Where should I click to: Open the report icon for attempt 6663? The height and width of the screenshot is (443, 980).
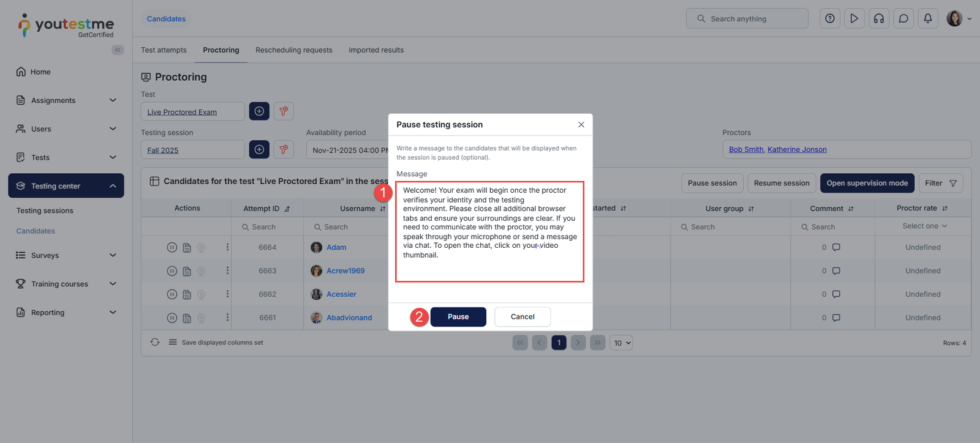tap(187, 271)
